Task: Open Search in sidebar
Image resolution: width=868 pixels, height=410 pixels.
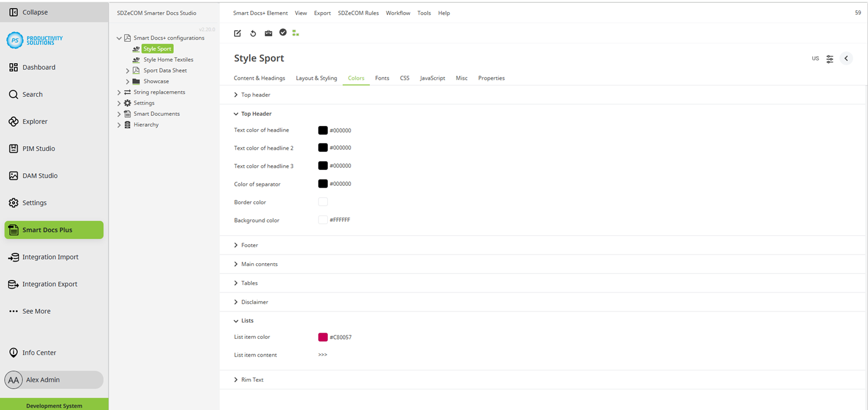Action: click(54, 94)
